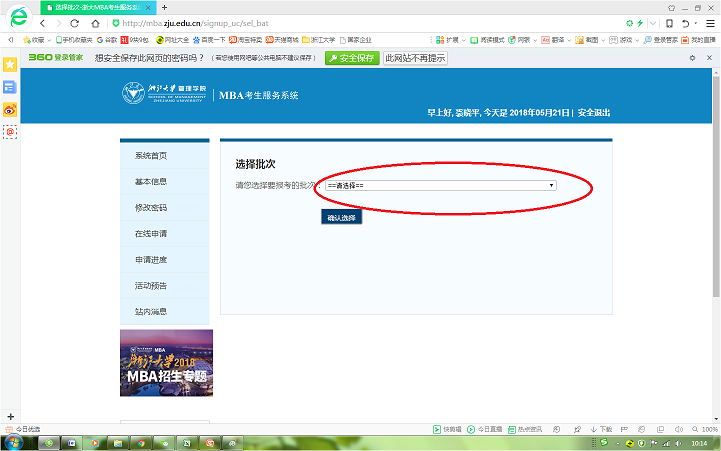721x451 pixels.
Task: Toggle the browser mute sound icon
Action: coord(679,429)
